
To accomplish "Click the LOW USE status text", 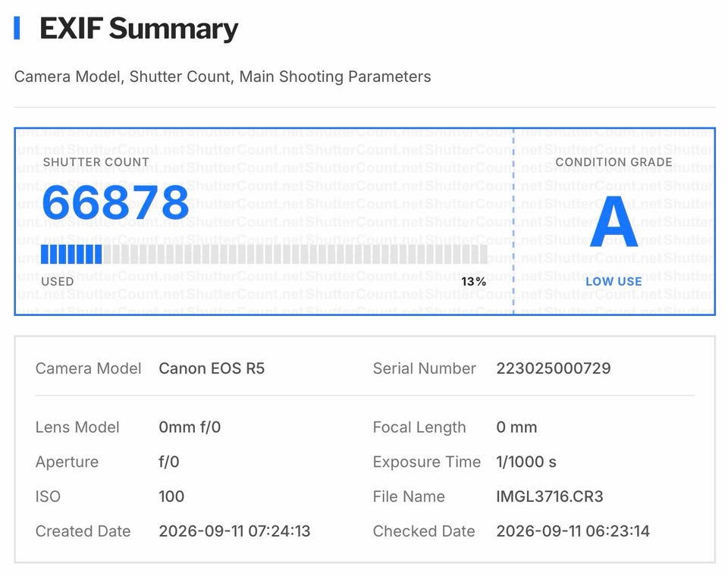I will point(613,281).
